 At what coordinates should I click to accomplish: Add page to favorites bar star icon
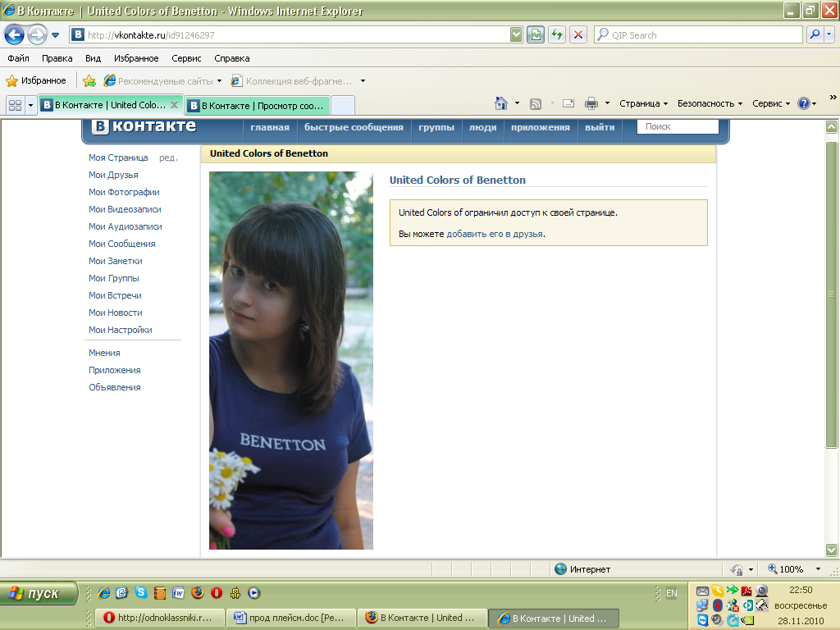89,81
